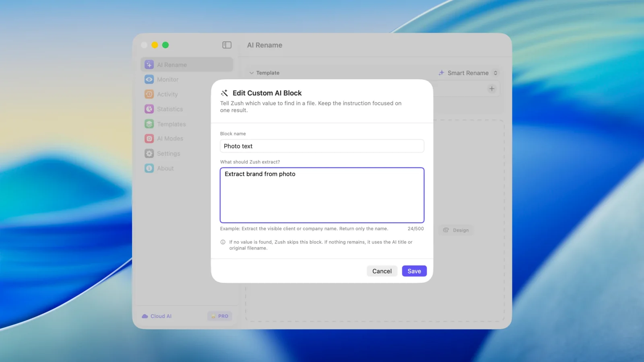Toggle the sidebar panel icon
This screenshot has width=644, height=362.
point(227,45)
